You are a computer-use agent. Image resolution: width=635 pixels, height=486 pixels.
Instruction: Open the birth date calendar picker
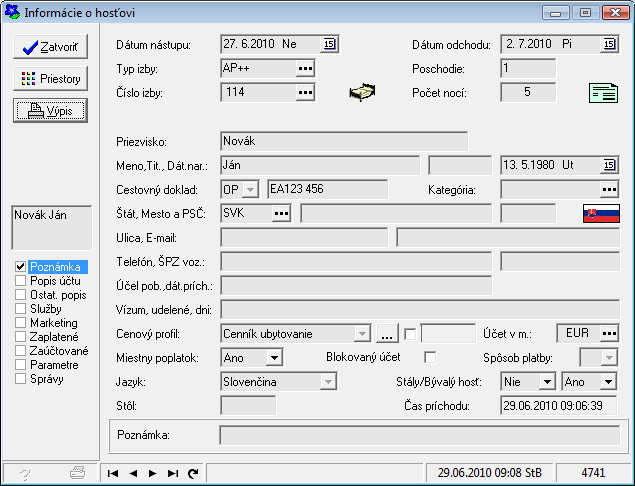tap(609, 165)
